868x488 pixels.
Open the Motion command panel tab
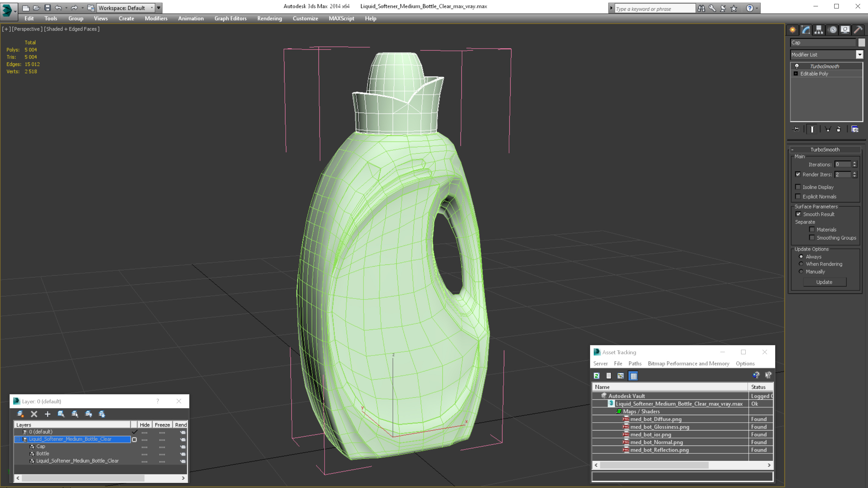click(x=832, y=30)
